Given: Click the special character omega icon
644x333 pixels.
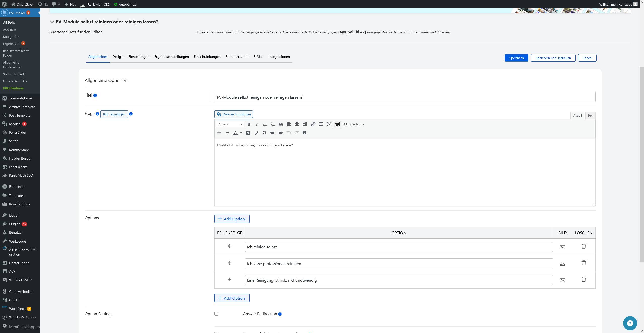Looking at the screenshot, I should (264, 133).
